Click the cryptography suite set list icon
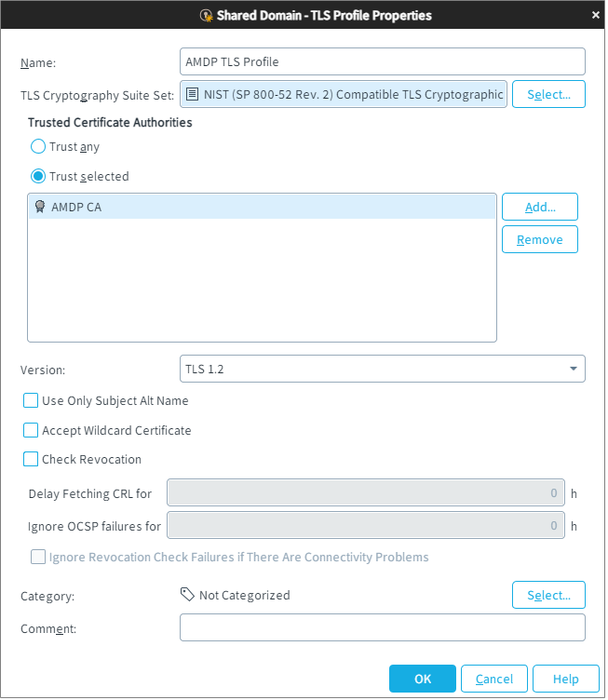This screenshot has height=700, width=608. 192,94
